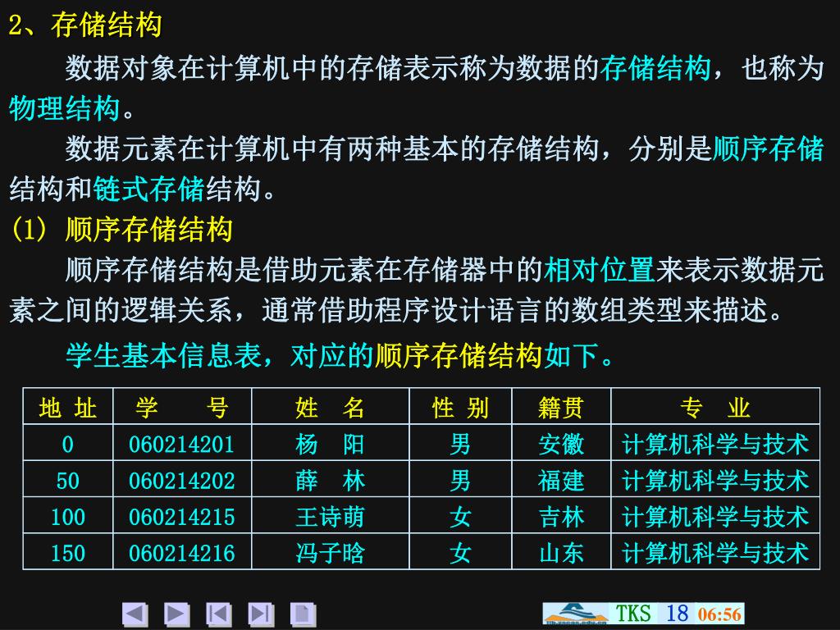
Task: Select student number 060214202
Action: tap(181, 481)
